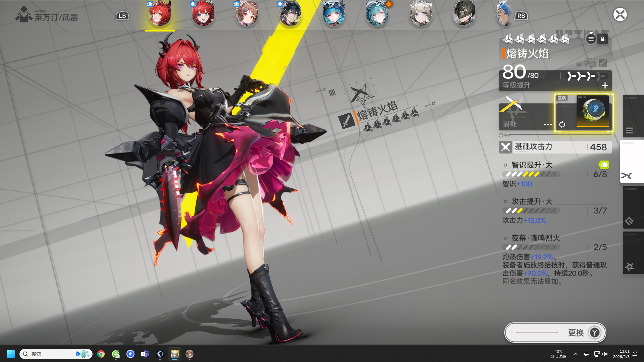This screenshot has width=644, height=362.
Task: Select the second red-haired character portrait
Action: [x=203, y=14]
